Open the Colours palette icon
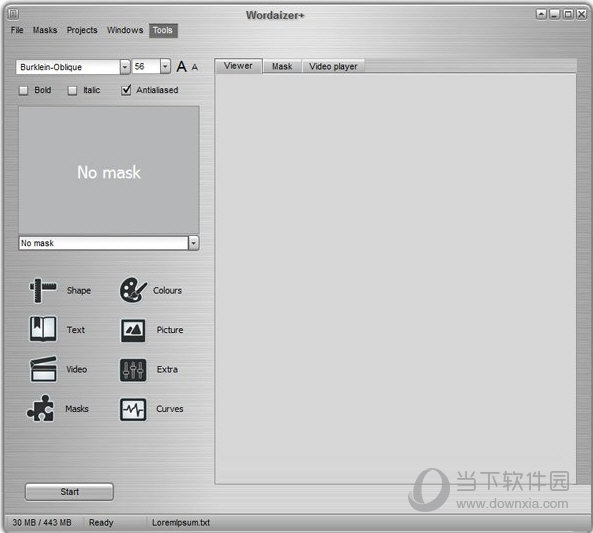 pos(133,290)
